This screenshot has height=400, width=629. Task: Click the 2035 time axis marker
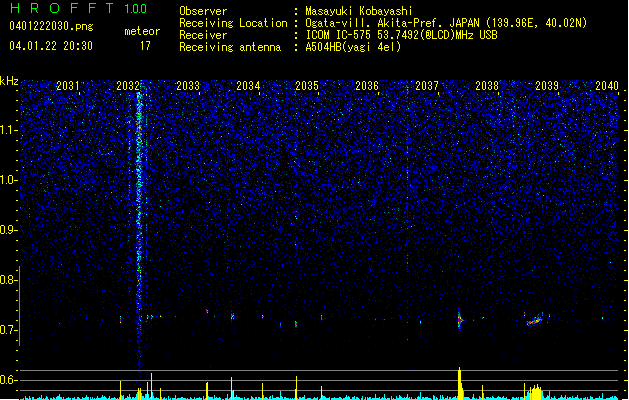pos(307,86)
